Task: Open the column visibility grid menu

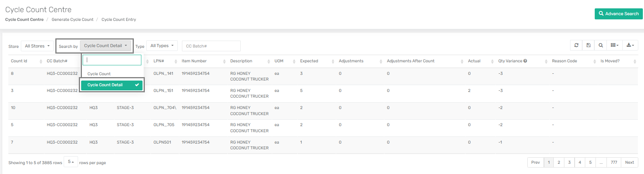Action: 614,45
